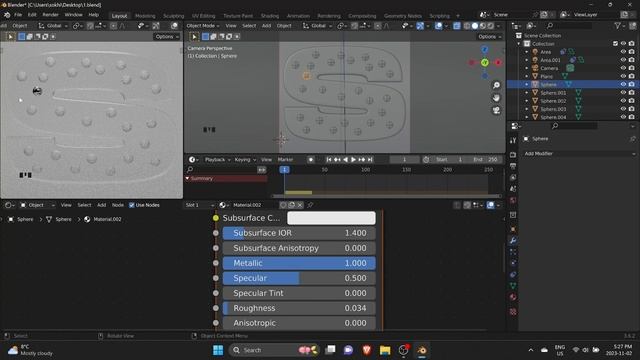Open the outliner filter funnel
Screen dimensions: 640x360
(x=617, y=26)
